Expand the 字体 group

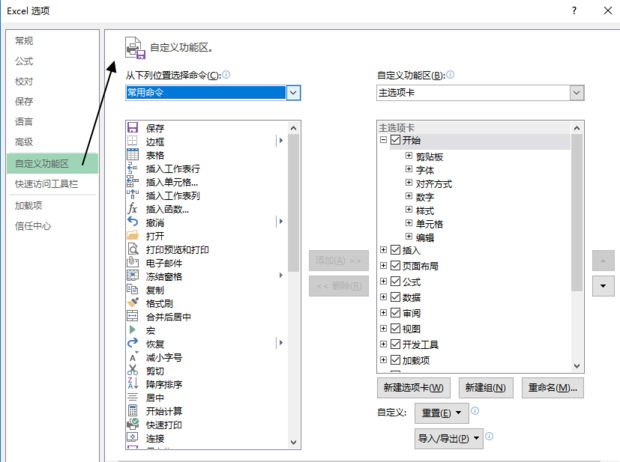[x=409, y=169]
